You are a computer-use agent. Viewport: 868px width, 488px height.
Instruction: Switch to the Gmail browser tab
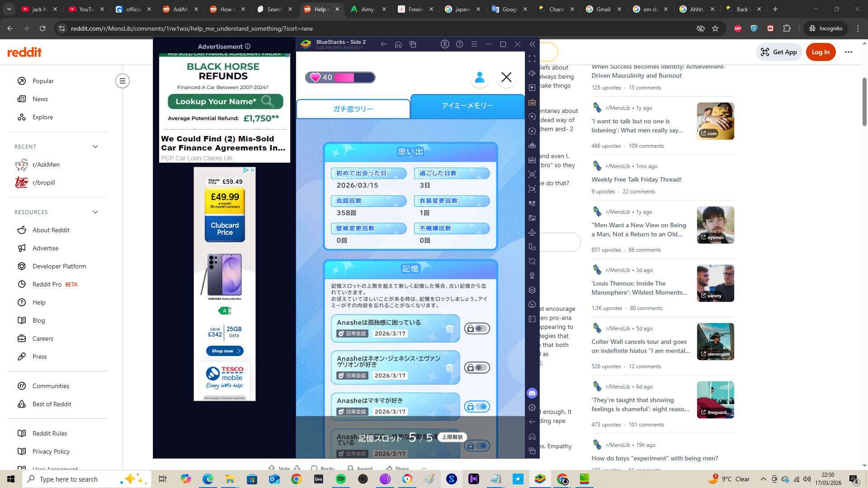point(604,9)
